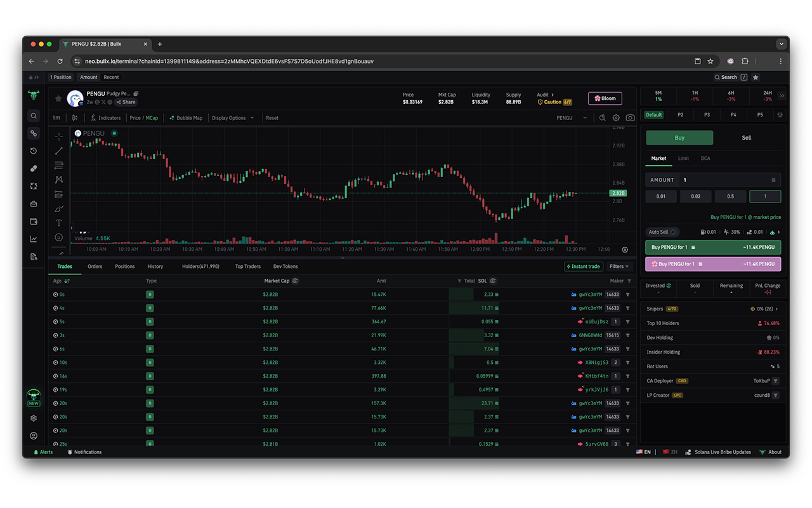The width and height of the screenshot is (812, 508).
Task: Open the briefcase portfolio icon in sidebar
Action: [x=34, y=204]
